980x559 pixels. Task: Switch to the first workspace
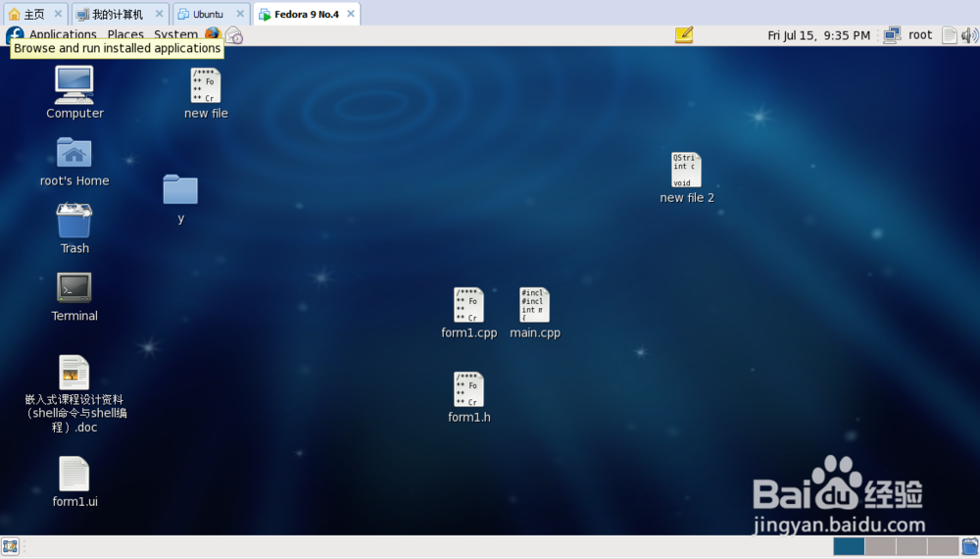click(849, 546)
